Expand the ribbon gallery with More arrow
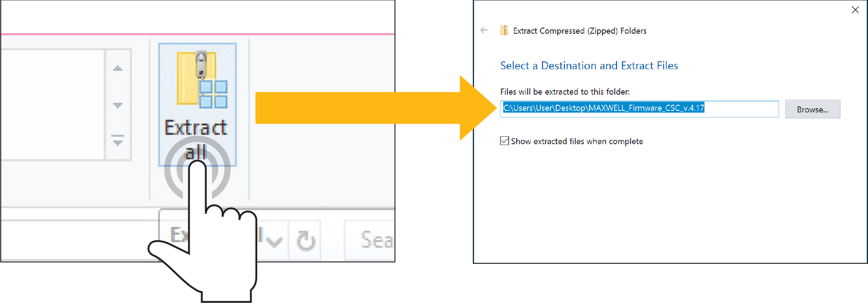The width and height of the screenshot is (868, 305). coord(117,141)
